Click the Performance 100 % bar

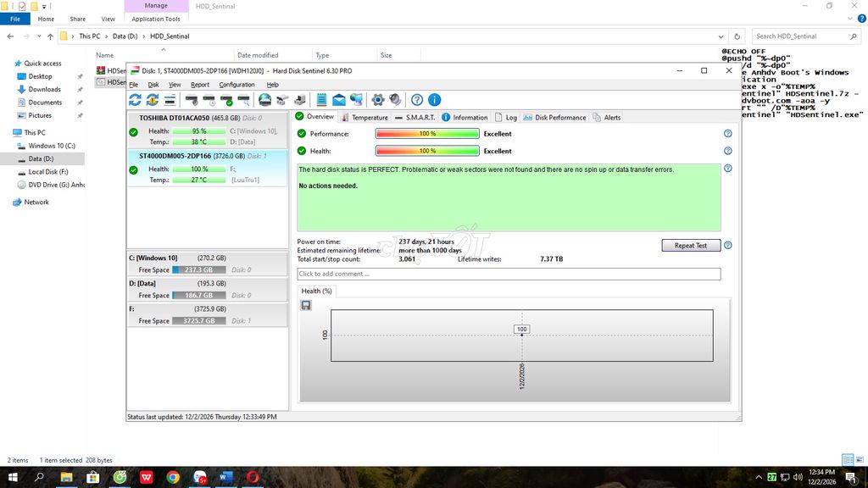coord(427,133)
